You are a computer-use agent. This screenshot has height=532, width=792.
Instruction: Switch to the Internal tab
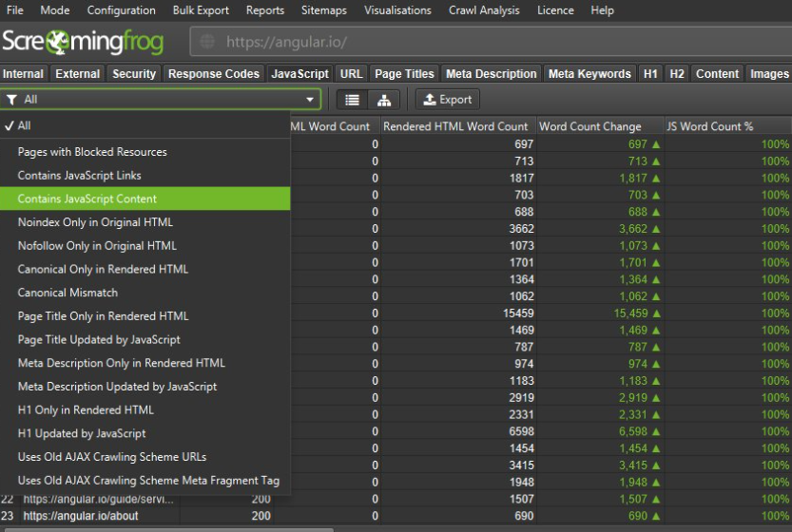23,74
